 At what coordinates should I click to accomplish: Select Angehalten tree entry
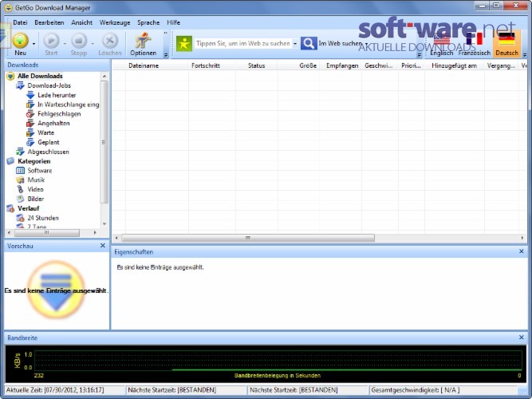coord(53,123)
